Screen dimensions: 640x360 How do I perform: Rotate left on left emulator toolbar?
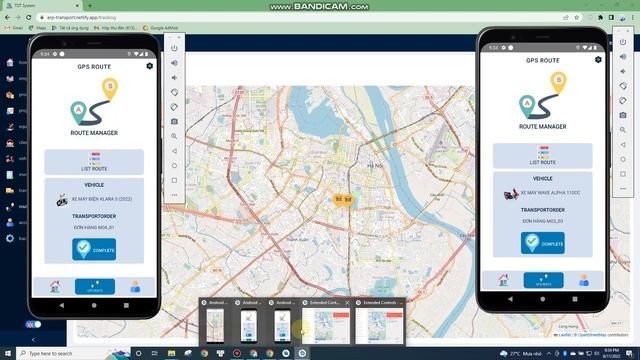pyautogui.click(x=174, y=92)
